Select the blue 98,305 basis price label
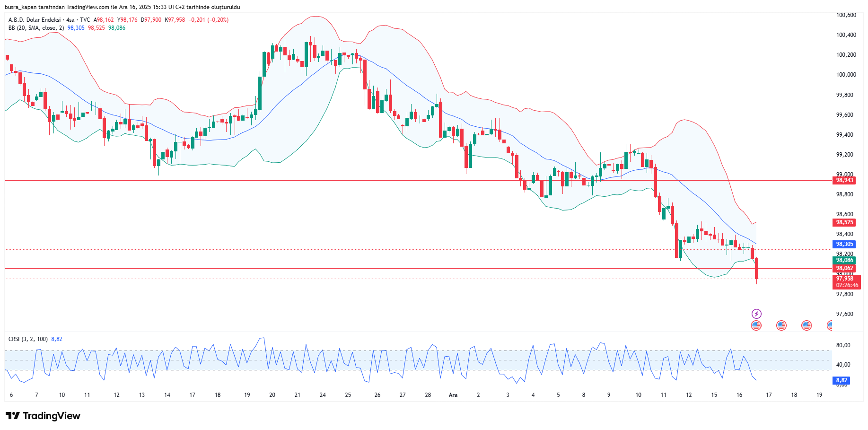Image resolution: width=868 pixels, height=430 pixels. [x=844, y=244]
